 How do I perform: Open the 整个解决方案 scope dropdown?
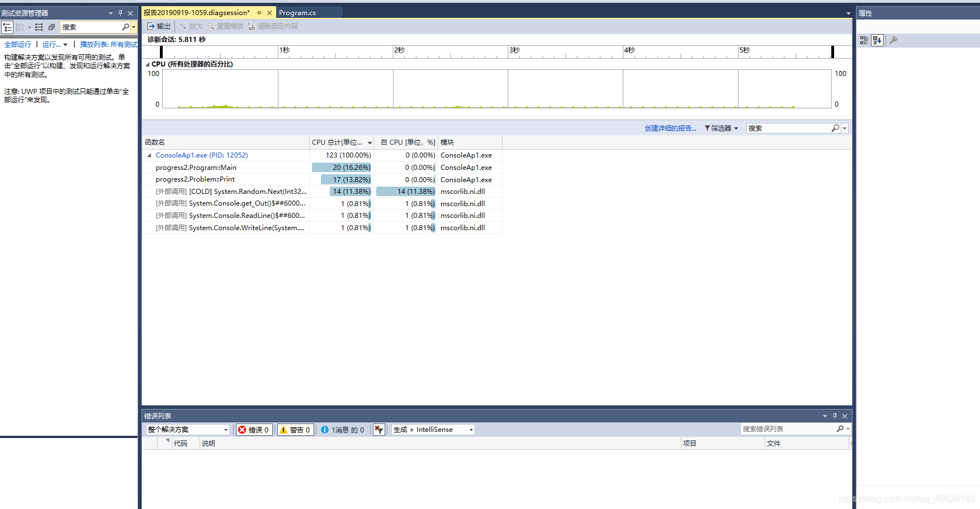pos(187,430)
